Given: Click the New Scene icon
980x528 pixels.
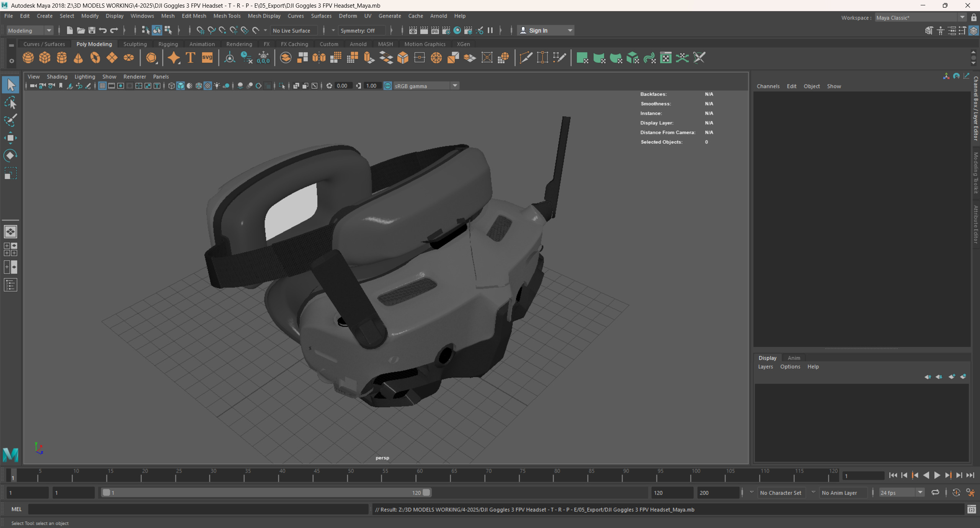Looking at the screenshot, I should tap(70, 30).
